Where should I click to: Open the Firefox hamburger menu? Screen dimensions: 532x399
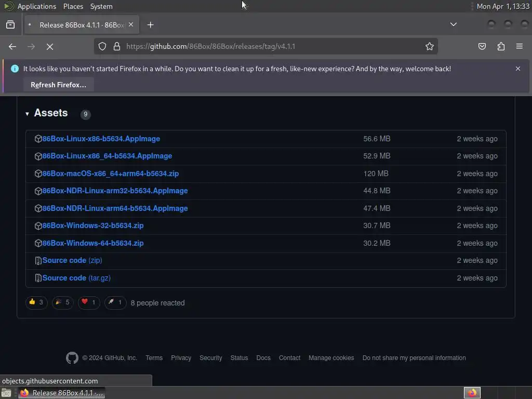point(520,46)
